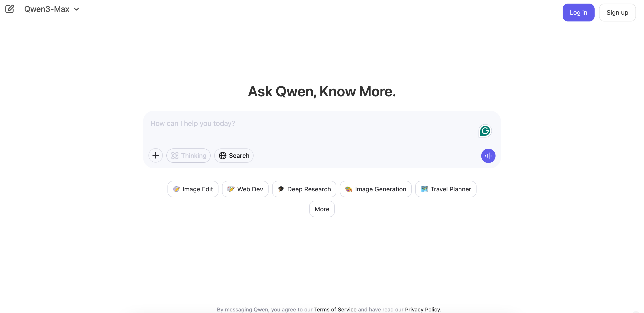The image size is (644, 313).
Task: Enable Thinking mode
Action: [189, 156]
